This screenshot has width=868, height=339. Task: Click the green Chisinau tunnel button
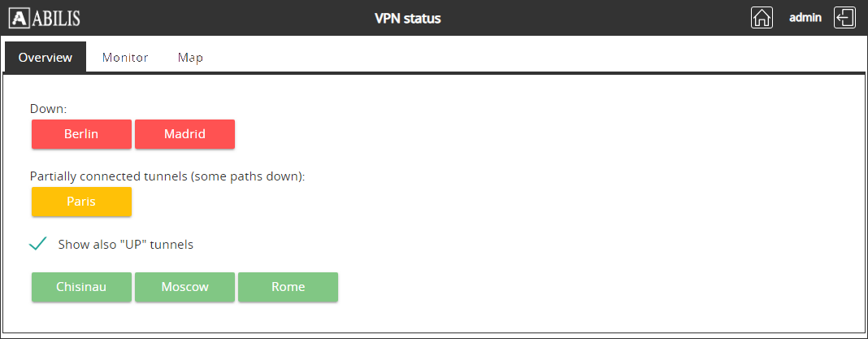click(81, 287)
